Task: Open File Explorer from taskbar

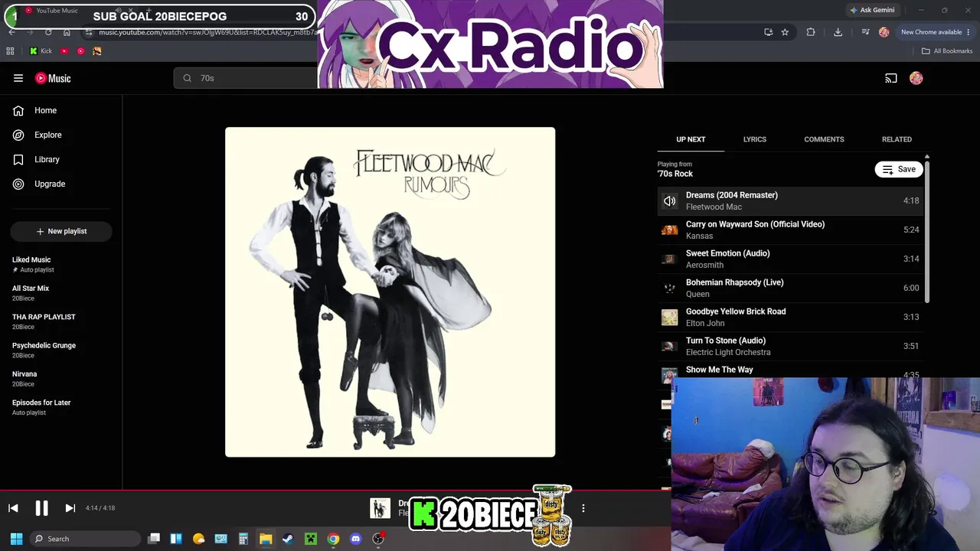Action: (x=266, y=539)
